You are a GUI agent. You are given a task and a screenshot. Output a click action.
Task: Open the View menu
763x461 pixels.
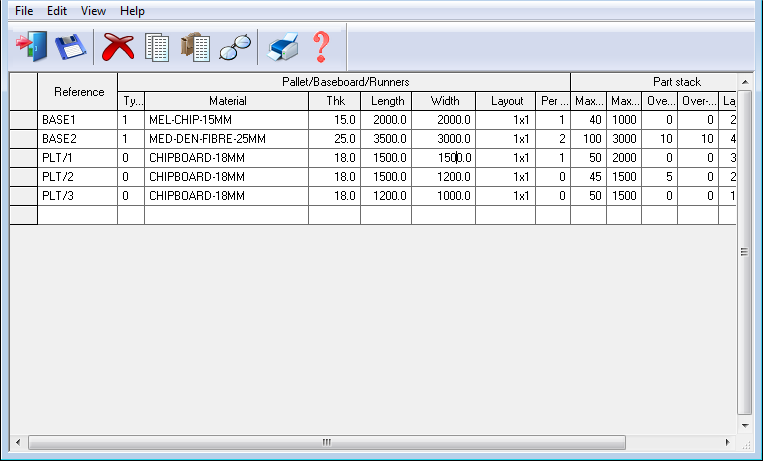pos(93,11)
